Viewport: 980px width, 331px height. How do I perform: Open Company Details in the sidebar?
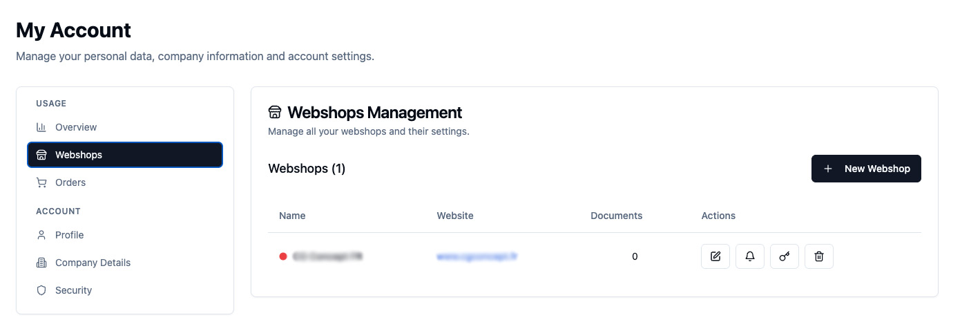[125, 263]
